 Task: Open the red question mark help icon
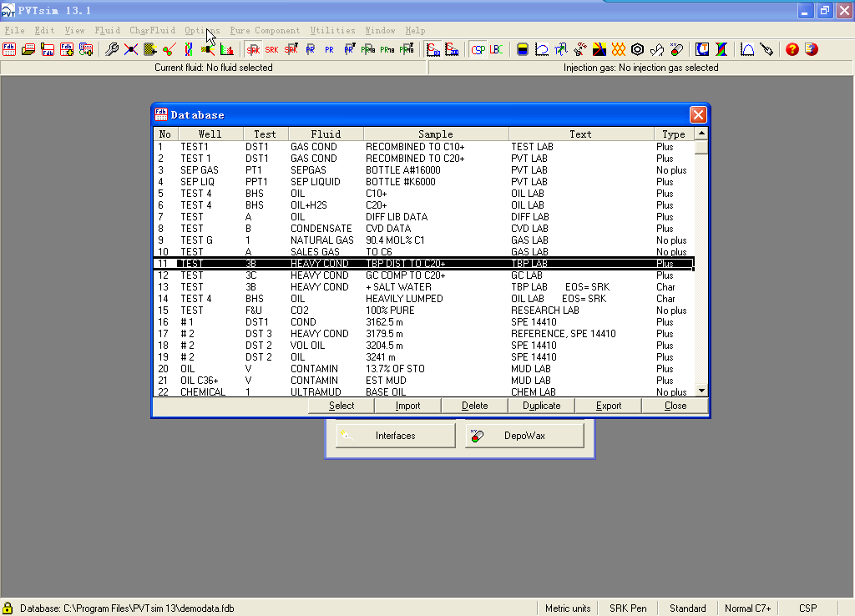coord(792,49)
